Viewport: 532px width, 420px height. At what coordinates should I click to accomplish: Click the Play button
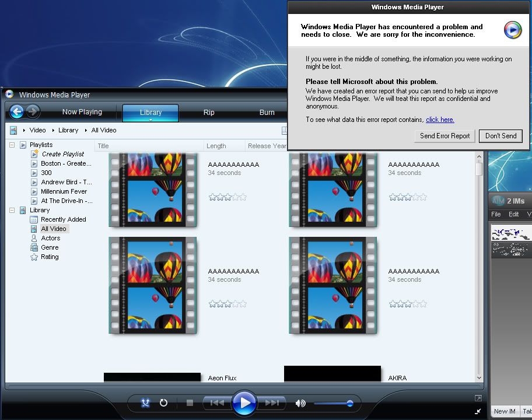(244, 402)
